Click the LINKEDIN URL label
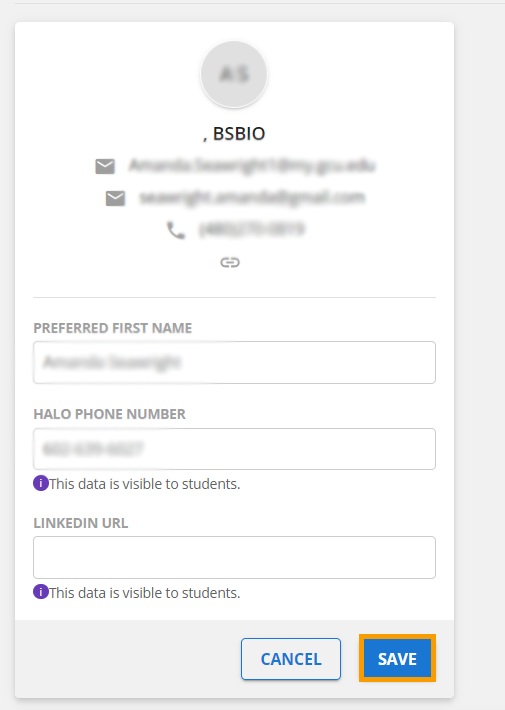 pyautogui.click(x=81, y=523)
